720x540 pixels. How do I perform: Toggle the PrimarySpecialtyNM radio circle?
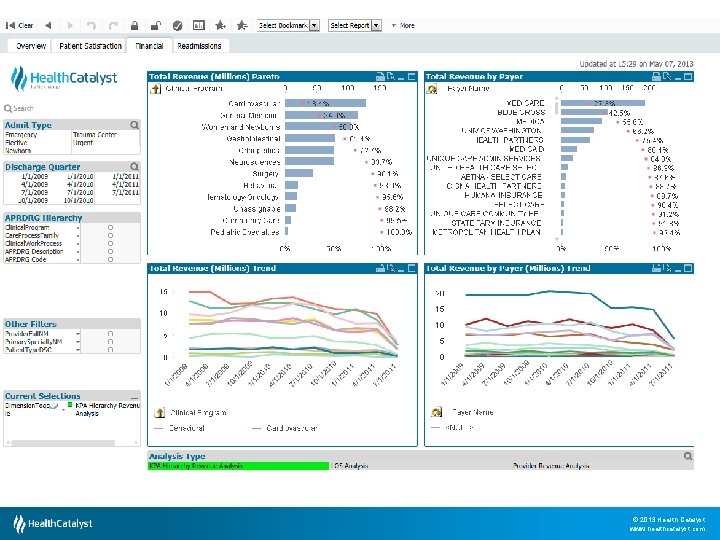tap(110, 342)
